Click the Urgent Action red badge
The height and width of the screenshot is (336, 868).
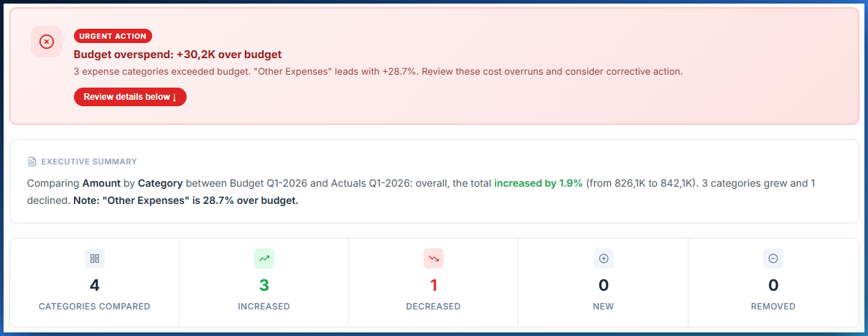[x=113, y=36]
